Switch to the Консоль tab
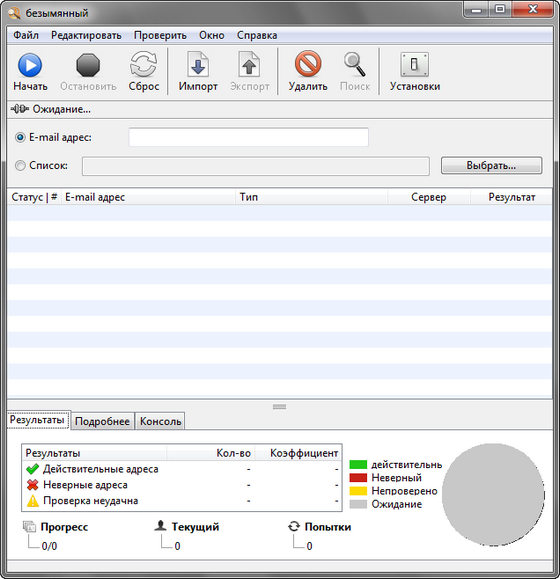This screenshot has width=560, height=579. point(161,421)
